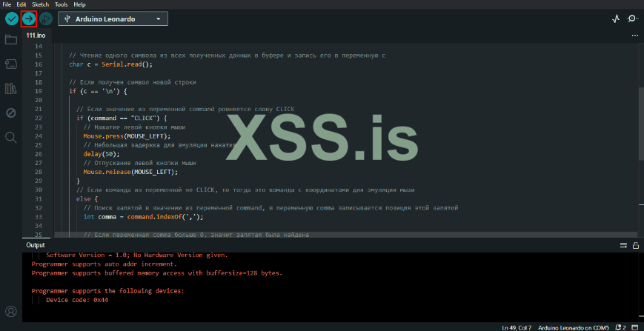Viewport: 644px width, 331px height.
Task: Click the Mouse.press(MOUSE_LEFT) line
Action: pos(127,136)
